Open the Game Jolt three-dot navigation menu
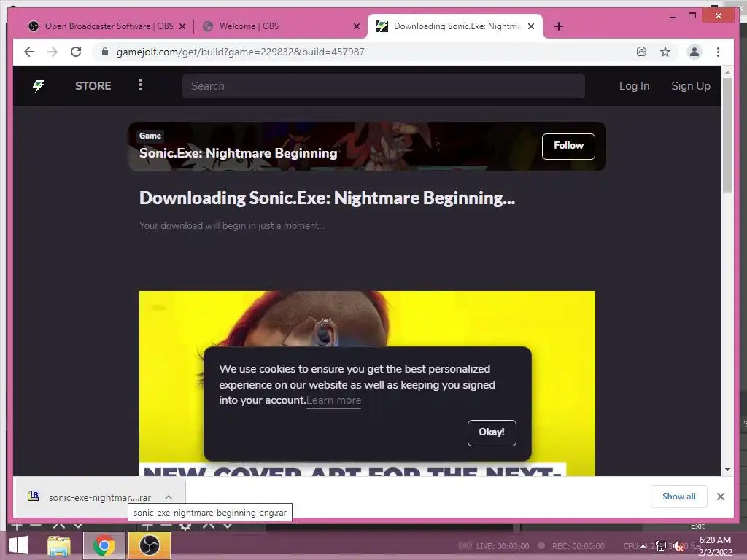This screenshot has height=560, width=747. (140, 85)
